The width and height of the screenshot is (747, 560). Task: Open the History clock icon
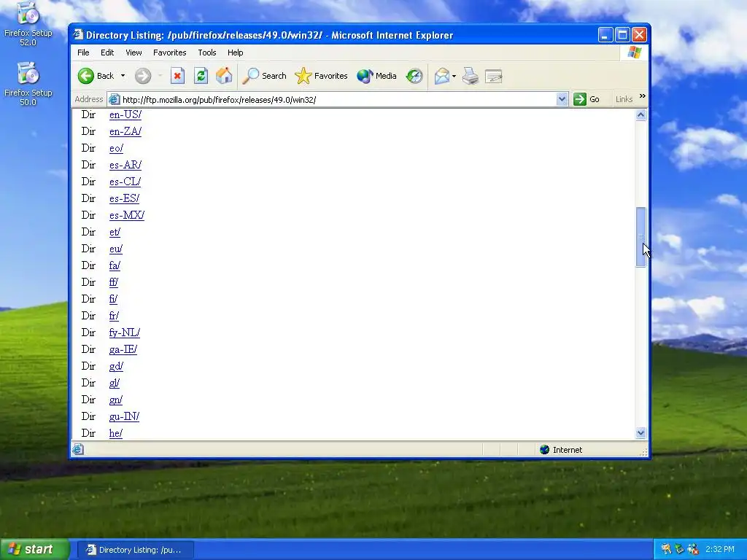tap(414, 76)
